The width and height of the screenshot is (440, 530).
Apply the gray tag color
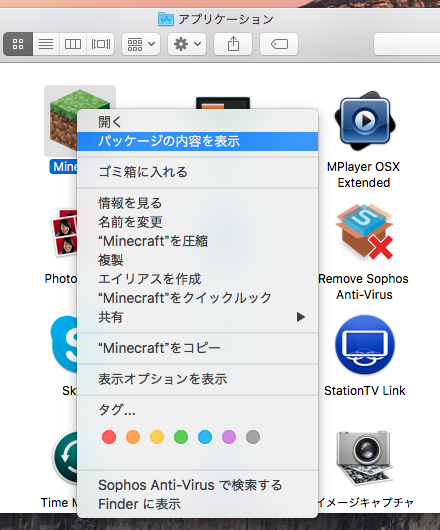(x=253, y=437)
